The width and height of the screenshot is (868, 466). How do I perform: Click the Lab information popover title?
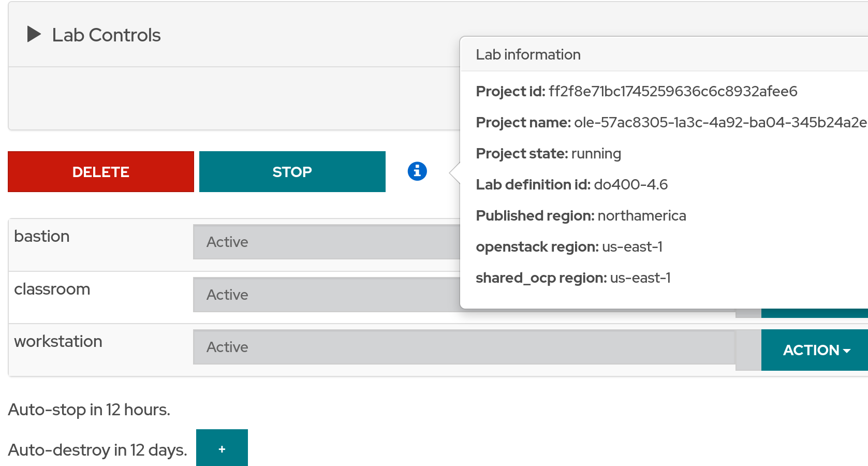[x=528, y=54]
